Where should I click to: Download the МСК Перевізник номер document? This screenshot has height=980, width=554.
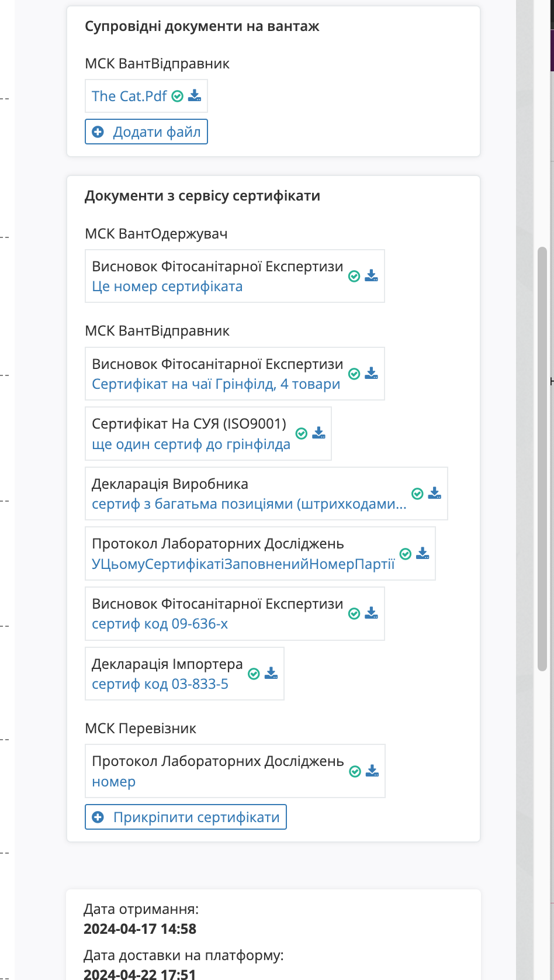pyautogui.click(x=372, y=771)
